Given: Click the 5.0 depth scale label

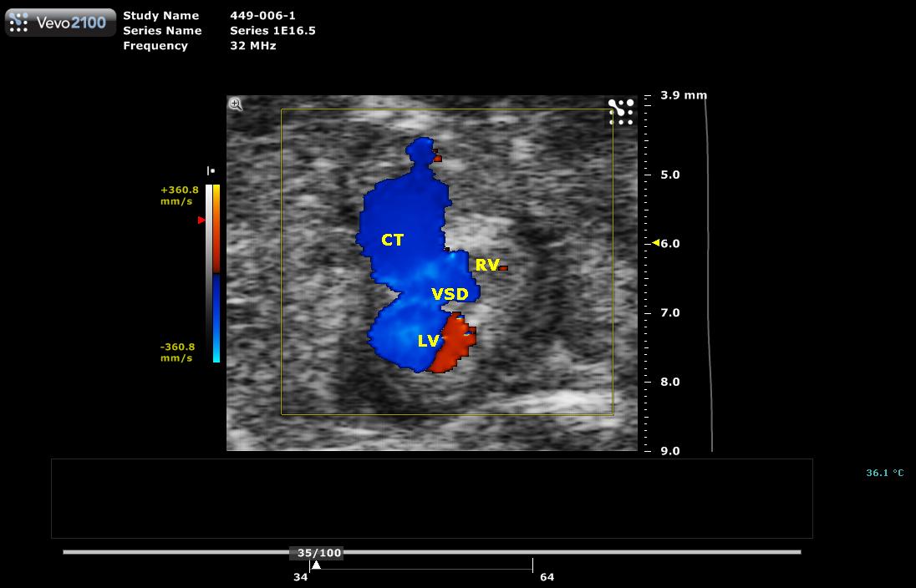Looking at the screenshot, I should coord(670,175).
